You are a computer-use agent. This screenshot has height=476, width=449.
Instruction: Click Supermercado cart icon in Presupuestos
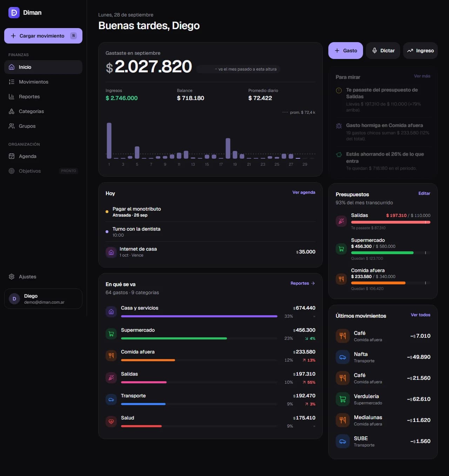tap(341, 249)
